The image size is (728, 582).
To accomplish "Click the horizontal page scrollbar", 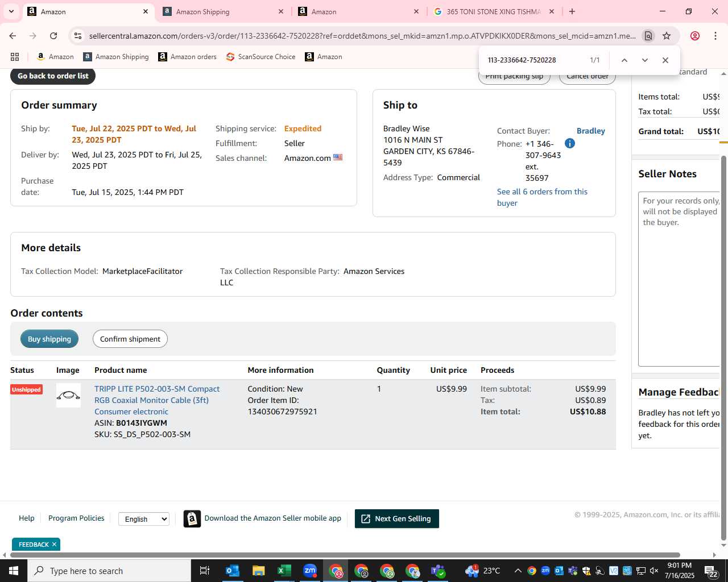I will click(x=344, y=555).
